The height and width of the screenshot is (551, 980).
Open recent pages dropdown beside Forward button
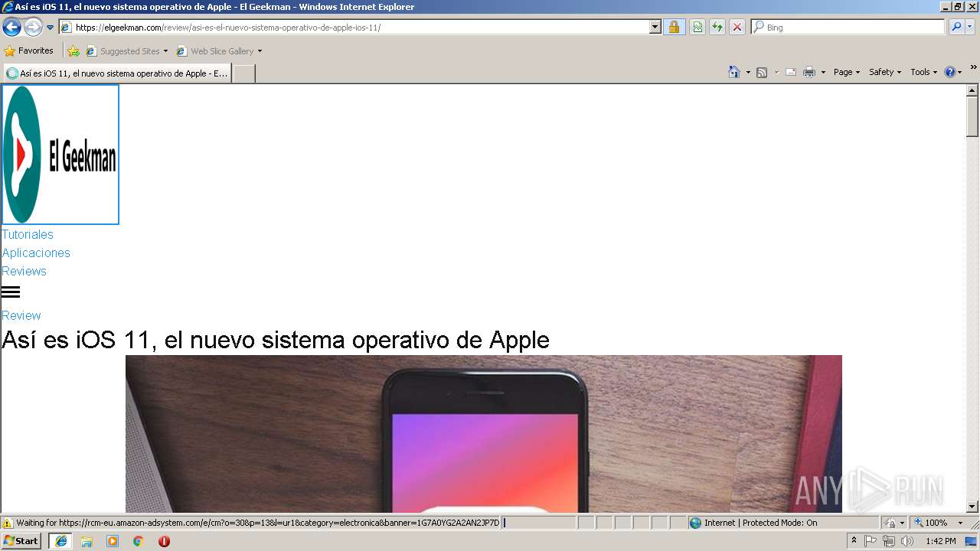51,28
